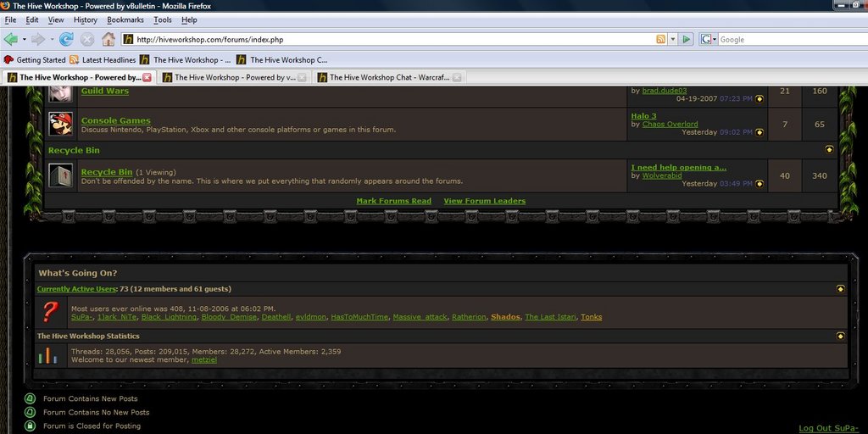View Wolverabid's profile link
The image size is (868, 434).
(662, 175)
